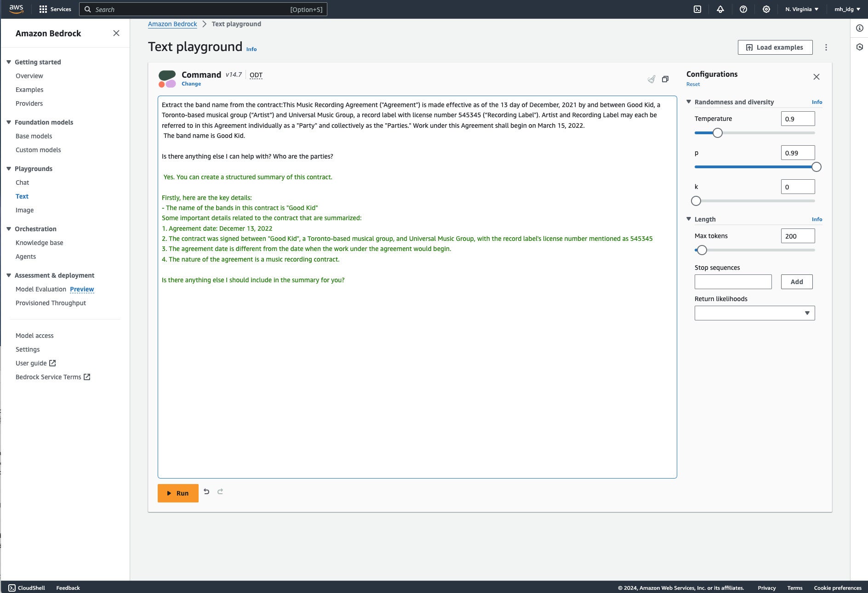Click Load examples button
This screenshot has width=868, height=593.
pos(775,47)
